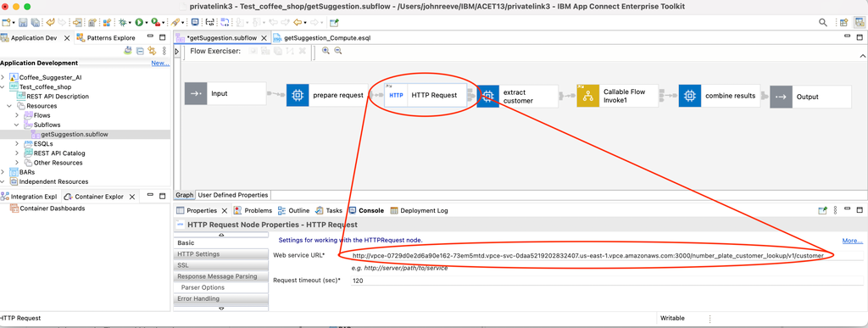Select the Output node in the flow
The image size is (868, 328).
coord(810,97)
